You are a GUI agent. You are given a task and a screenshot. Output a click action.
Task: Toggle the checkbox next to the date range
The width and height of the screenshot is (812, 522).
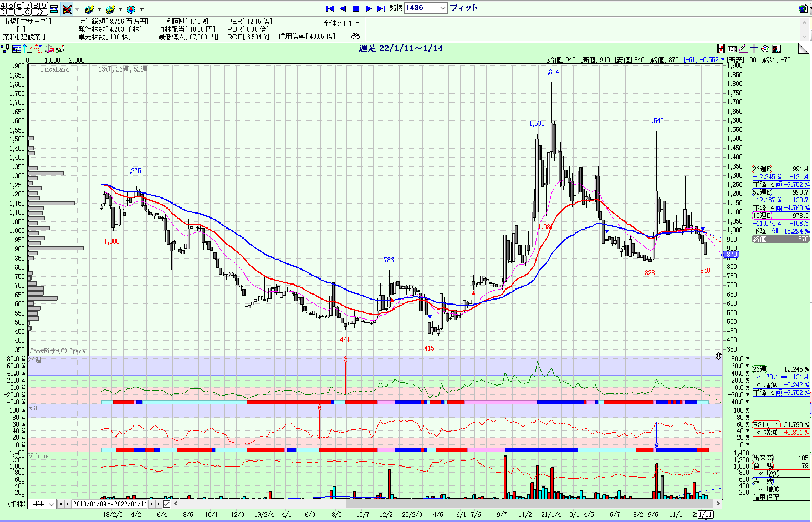[167, 504]
